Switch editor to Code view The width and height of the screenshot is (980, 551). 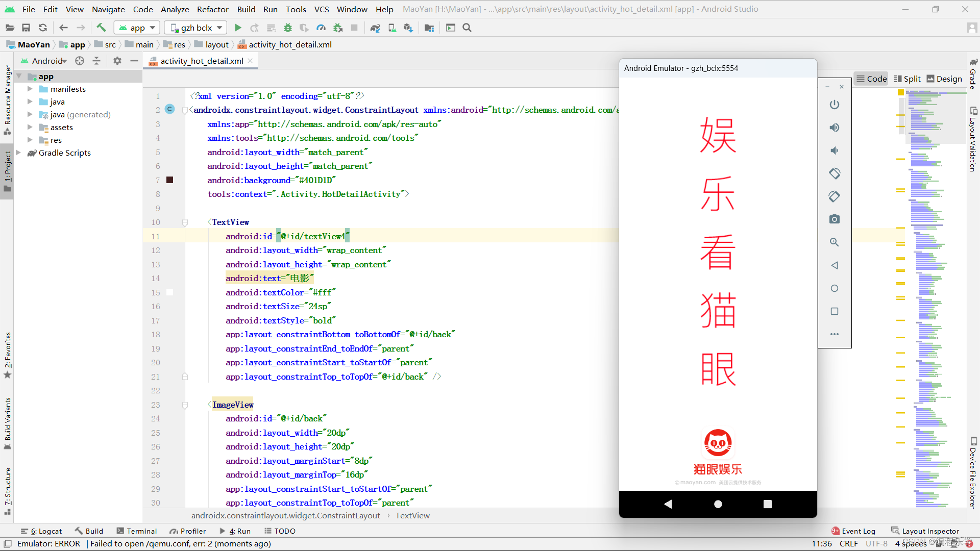pyautogui.click(x=871, y=79)
